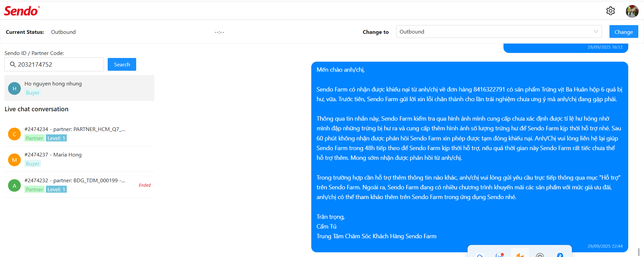Open the Zalo icon in the system tray
The height and width of the screenshot is (257, 644).
pyautogui.click(x=500, y=255)
